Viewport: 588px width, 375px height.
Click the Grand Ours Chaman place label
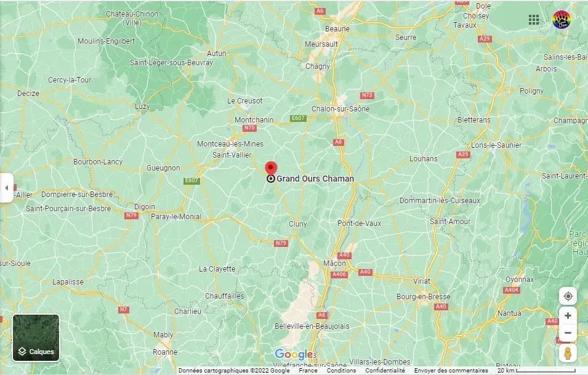coord(315,179)
